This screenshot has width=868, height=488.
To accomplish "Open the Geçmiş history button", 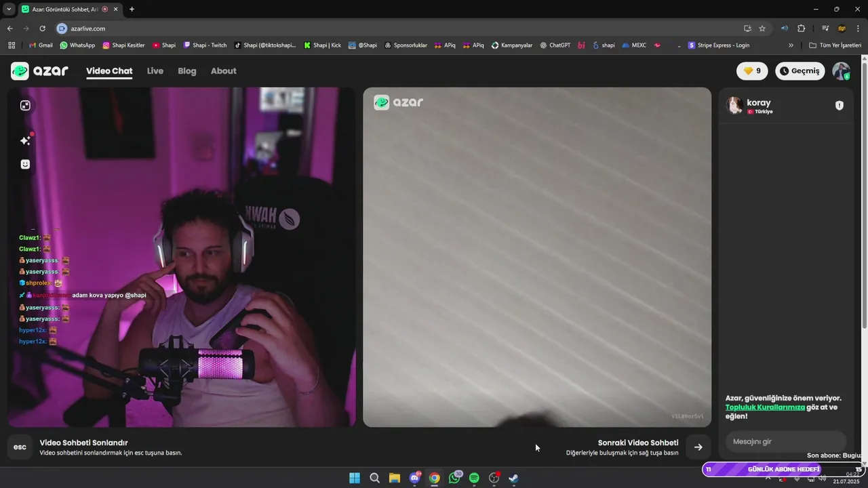I will [x=800, y=71].
